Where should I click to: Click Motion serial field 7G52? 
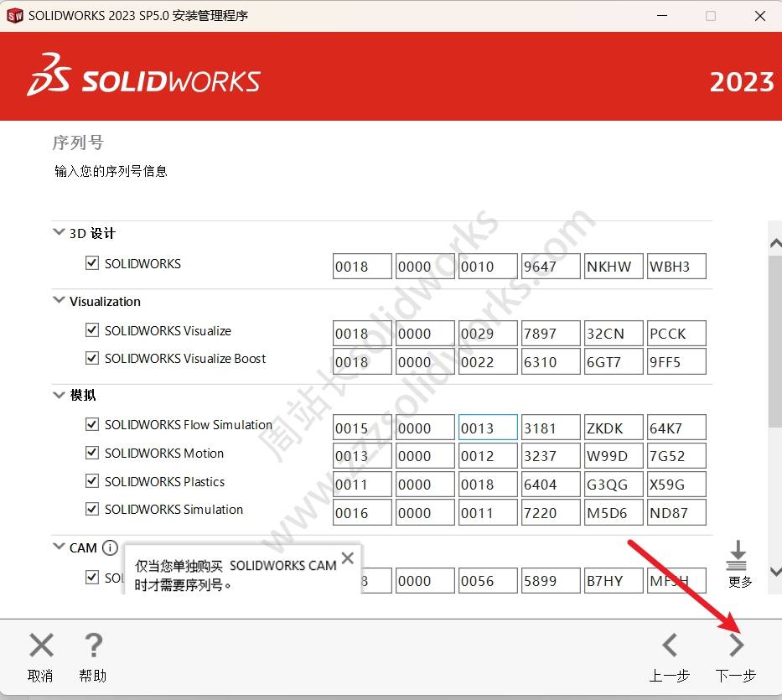[x=676, y=455]
